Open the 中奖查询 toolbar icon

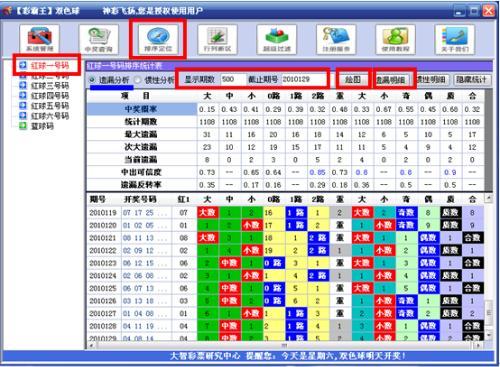pos(99,39)
